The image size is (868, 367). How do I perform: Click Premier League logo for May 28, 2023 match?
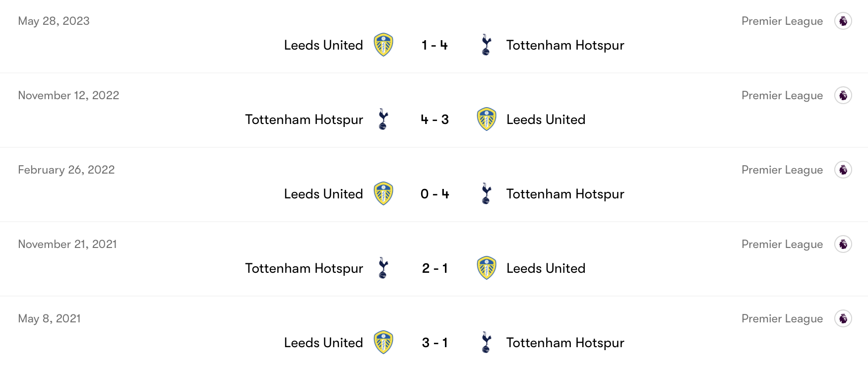[x=843, y=21]
